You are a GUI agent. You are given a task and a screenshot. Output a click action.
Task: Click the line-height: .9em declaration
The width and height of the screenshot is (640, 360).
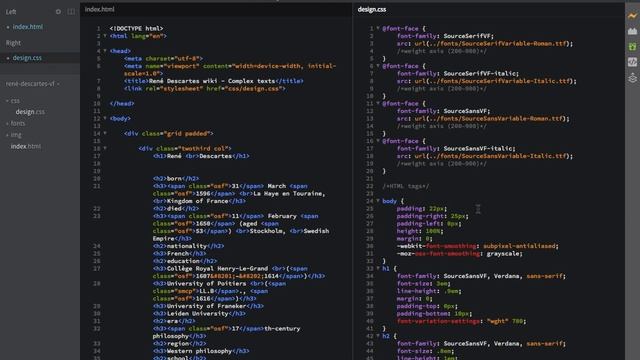click(429, 291)
